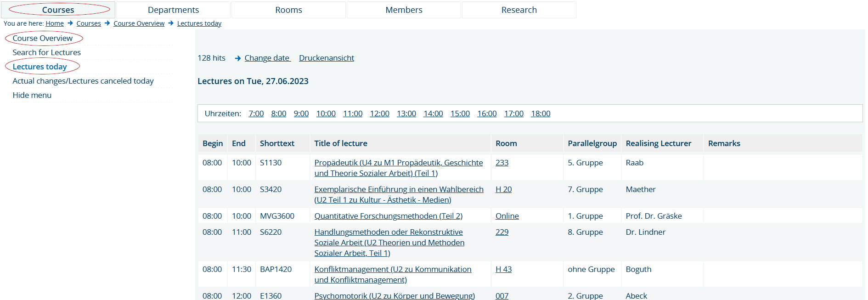
Task: Switch to the Rooms tab
Action: 288,10
